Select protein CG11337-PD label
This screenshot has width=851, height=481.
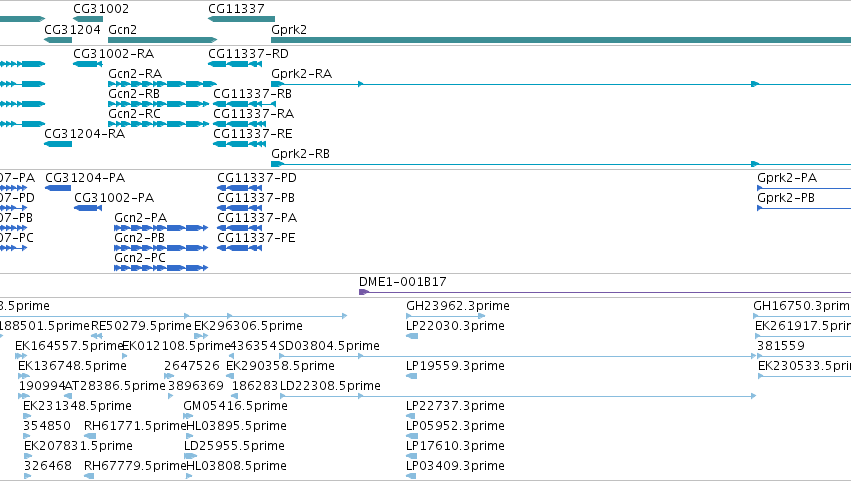coord(257,178)
